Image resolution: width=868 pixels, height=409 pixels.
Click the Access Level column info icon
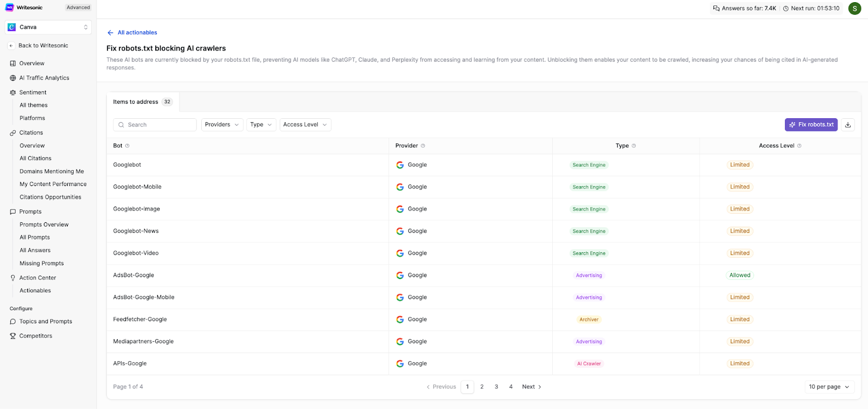pos(799,146)
